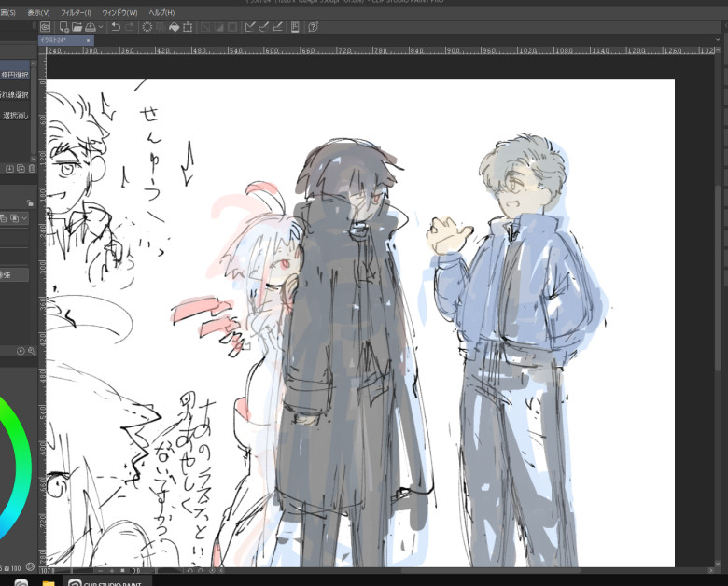Toggle snap to grid icon
728x586 pixels.
point(277,27)
